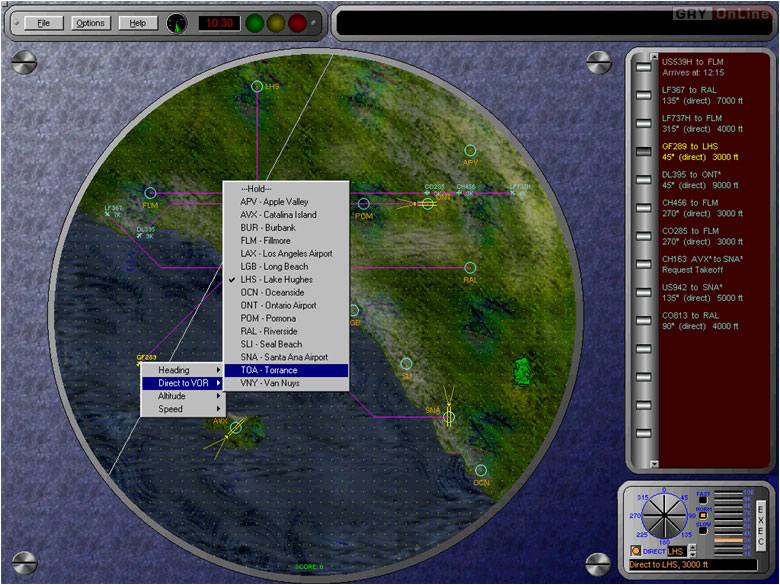
Task: Expand the Heading submenu
Action: tap(183, 370)
